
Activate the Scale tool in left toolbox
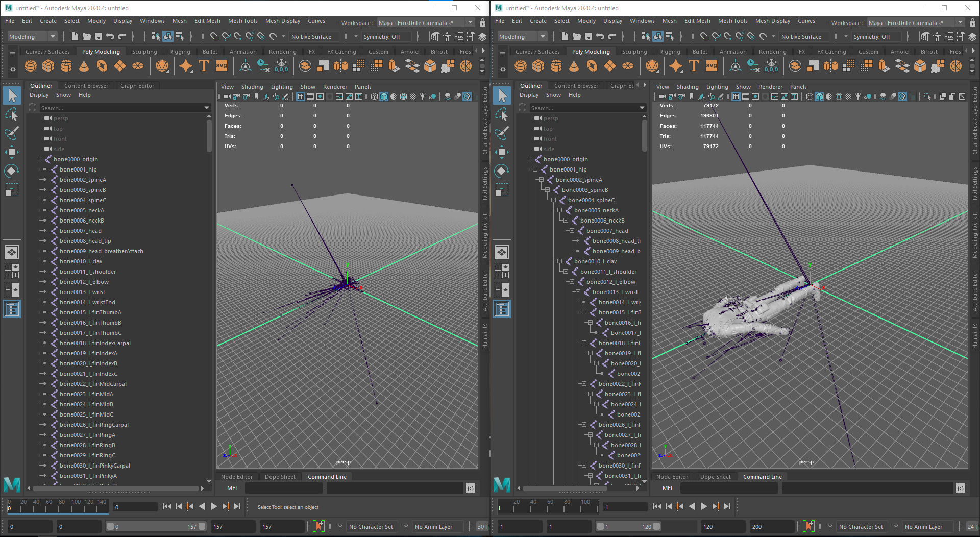point(12,189)
